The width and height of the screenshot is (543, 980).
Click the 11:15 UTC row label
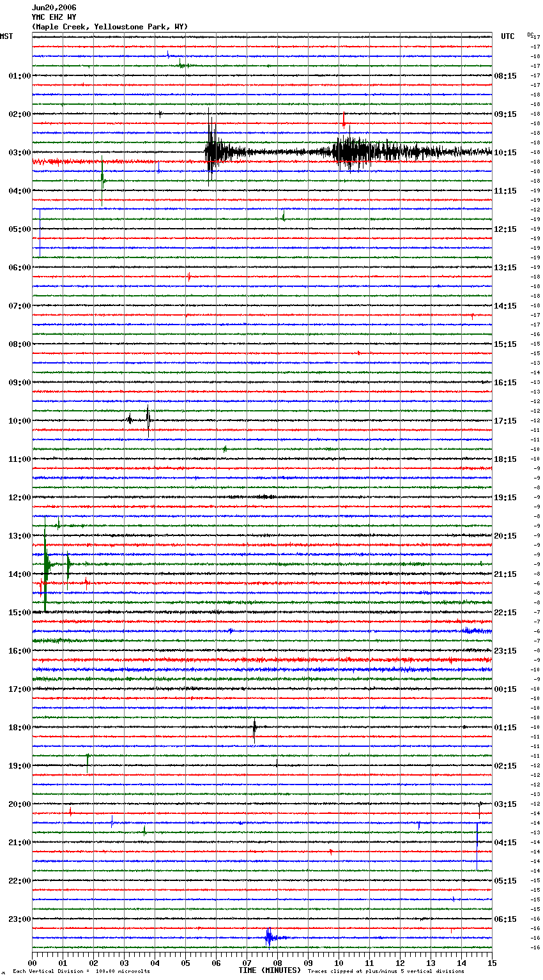(x=505, y=191)
